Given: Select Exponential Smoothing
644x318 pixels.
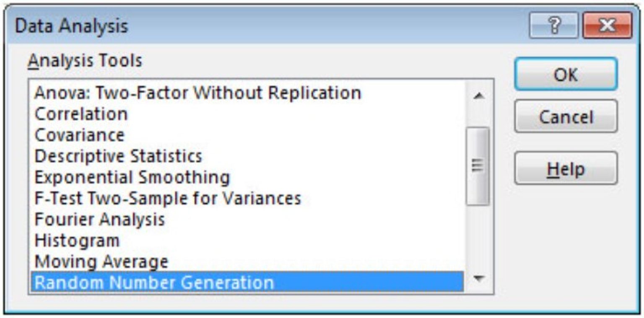Looking at the screenshot, I should (132, 177).
